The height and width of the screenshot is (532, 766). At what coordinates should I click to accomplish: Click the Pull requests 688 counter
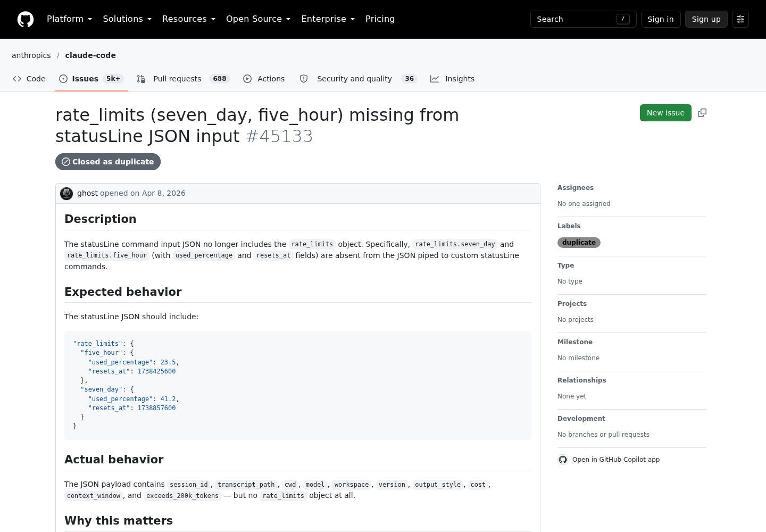(x=220, y=79)
